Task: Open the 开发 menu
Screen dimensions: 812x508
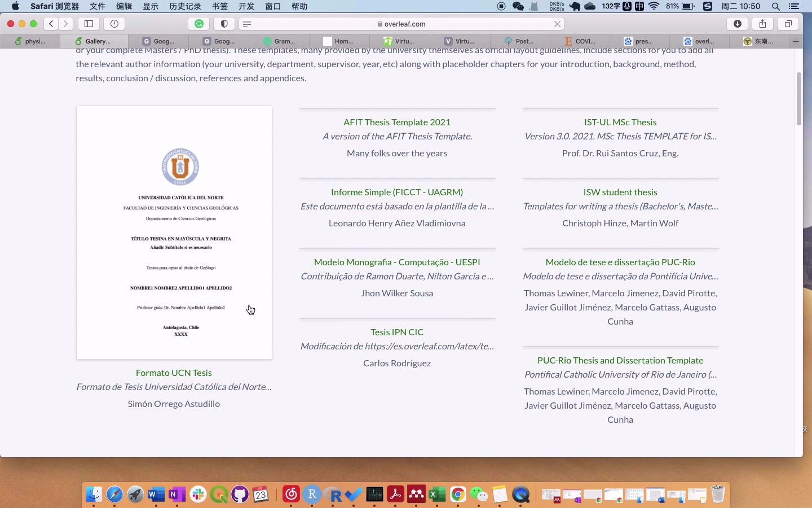Action: click(246, 6)
